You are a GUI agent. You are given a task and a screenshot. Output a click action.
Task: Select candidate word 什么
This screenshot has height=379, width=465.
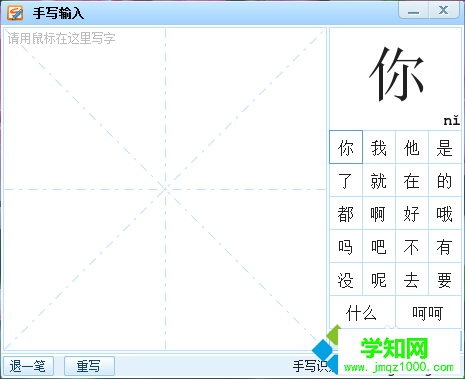pos(362,312)
